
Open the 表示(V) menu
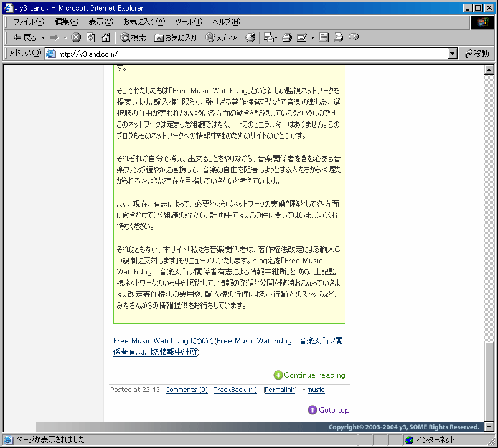[101, 22]
